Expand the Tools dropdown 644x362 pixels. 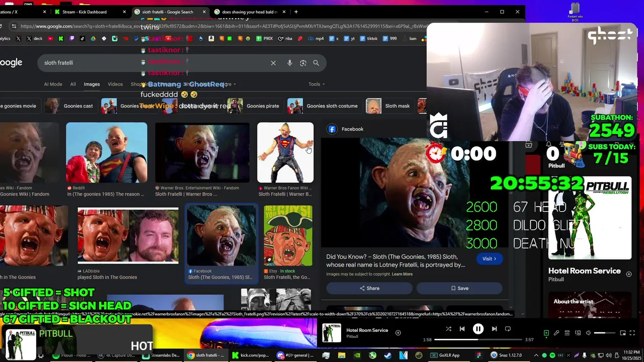point(316,84)
